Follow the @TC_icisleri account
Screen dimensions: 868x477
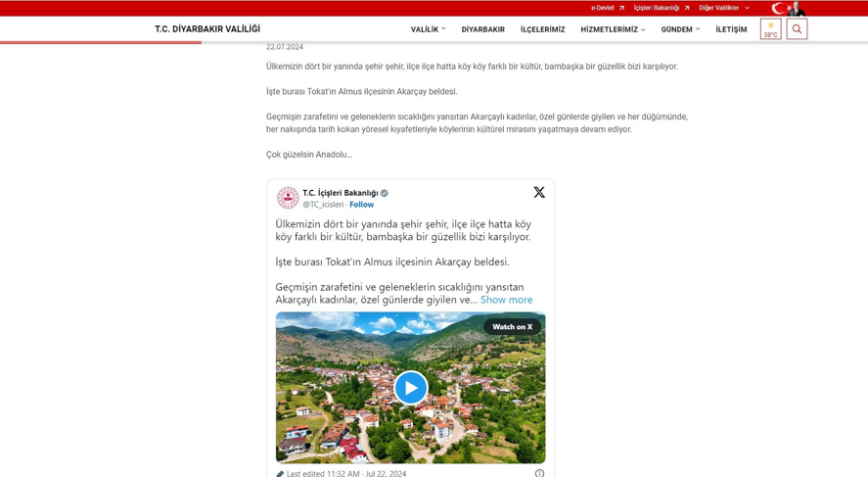[x=361, y=205]
